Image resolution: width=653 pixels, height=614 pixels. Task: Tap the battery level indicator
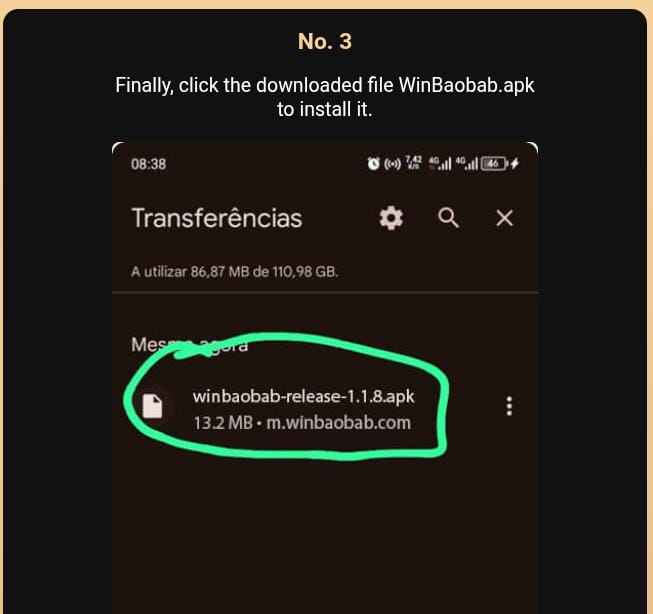pyautogui.click(x=494, y=163)
